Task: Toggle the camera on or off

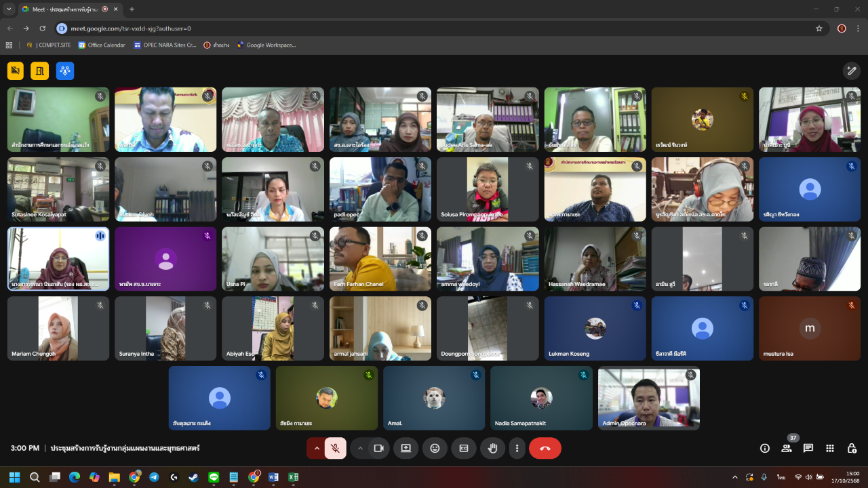Action: (379, 448)
